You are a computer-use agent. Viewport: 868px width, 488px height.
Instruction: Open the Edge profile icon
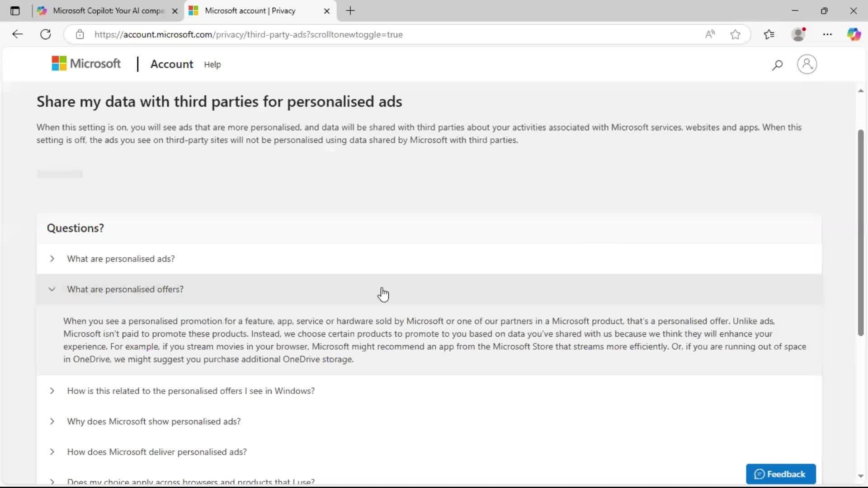point(799,34)
